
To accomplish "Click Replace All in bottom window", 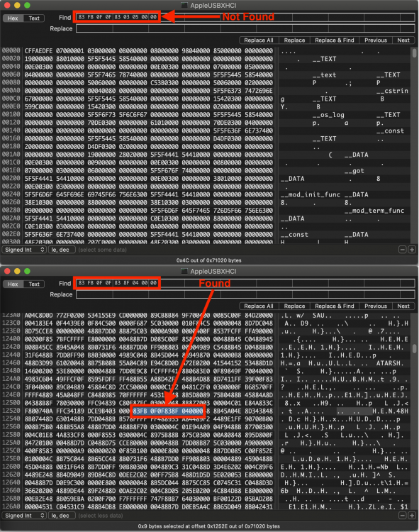I will tap(259, 306).
